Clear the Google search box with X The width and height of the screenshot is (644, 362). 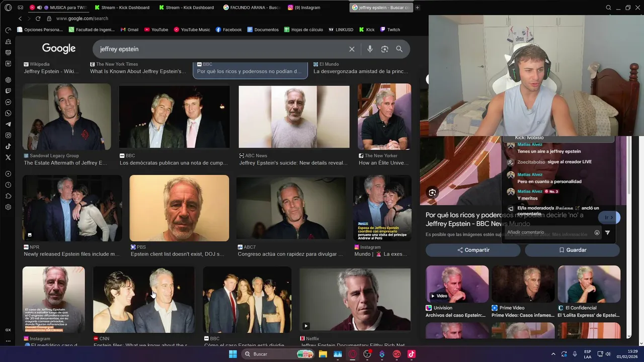click(x=352, y=49)
